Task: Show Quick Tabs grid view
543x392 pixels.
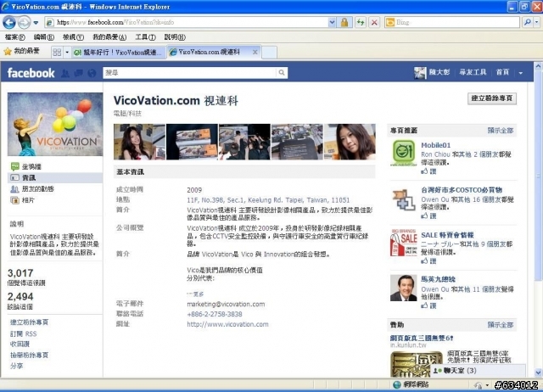Action: pyautogui.click(x=57, y=53)
